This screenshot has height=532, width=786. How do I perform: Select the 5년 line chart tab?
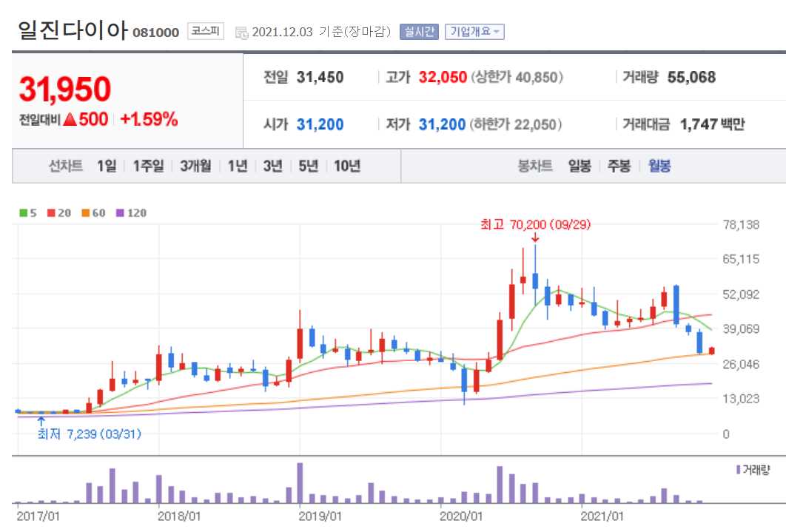pyautogui.click(x=309, y=166)
